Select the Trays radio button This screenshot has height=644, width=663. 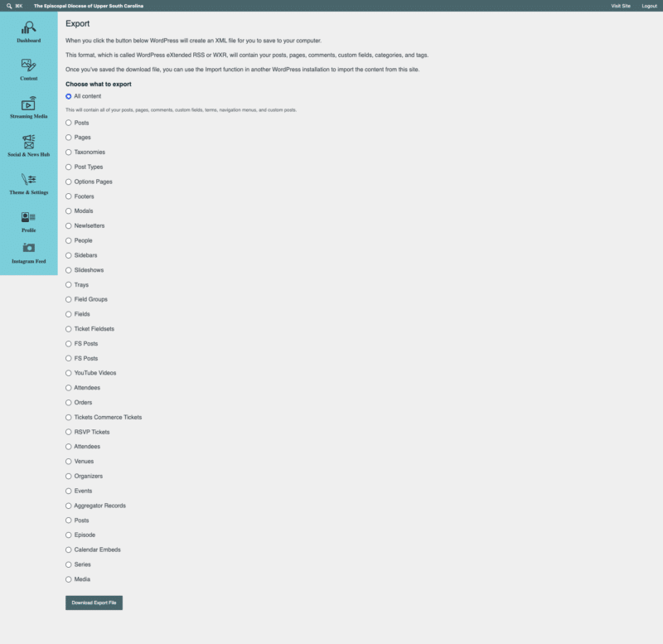pyautogui.click(x=69, y=285)
